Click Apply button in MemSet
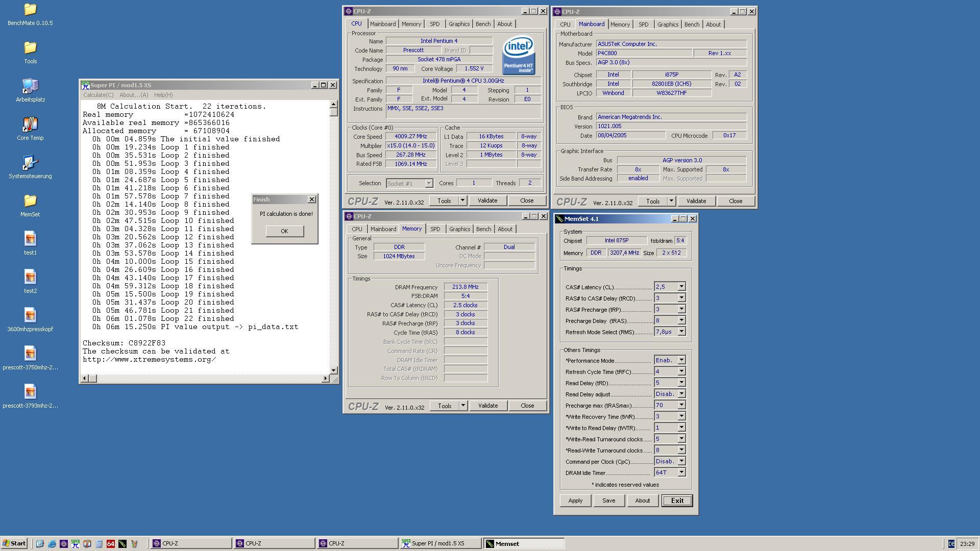980x551 pixels. tap(575, 500)
